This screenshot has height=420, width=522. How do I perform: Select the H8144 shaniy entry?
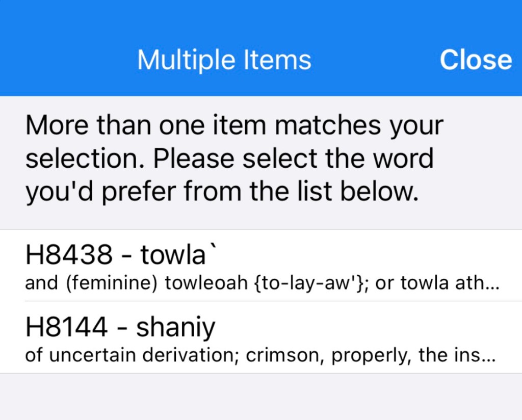click(260, 337)
